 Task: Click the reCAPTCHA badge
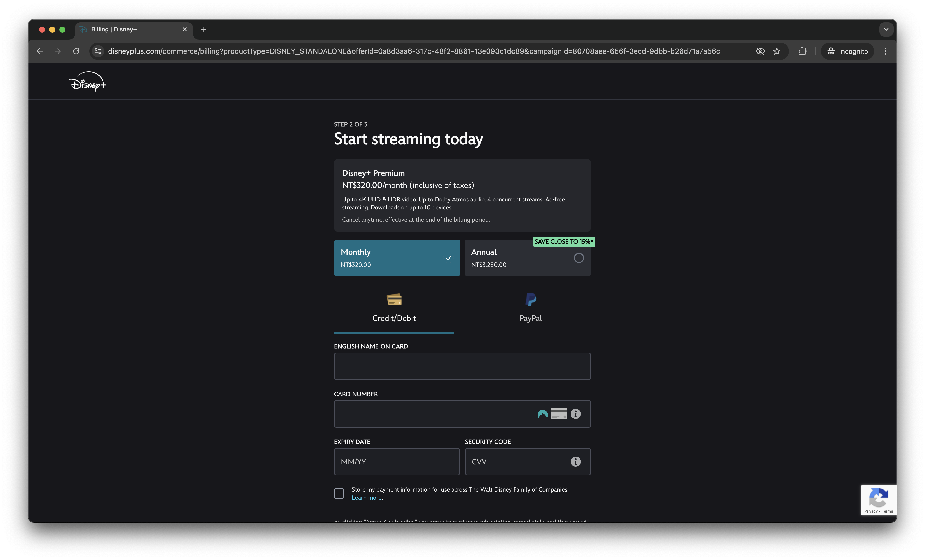pos(879,500)
